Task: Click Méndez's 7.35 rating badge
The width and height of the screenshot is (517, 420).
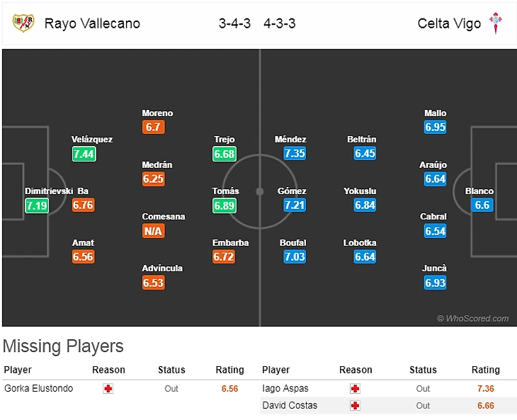Action: tap(293, 154)
